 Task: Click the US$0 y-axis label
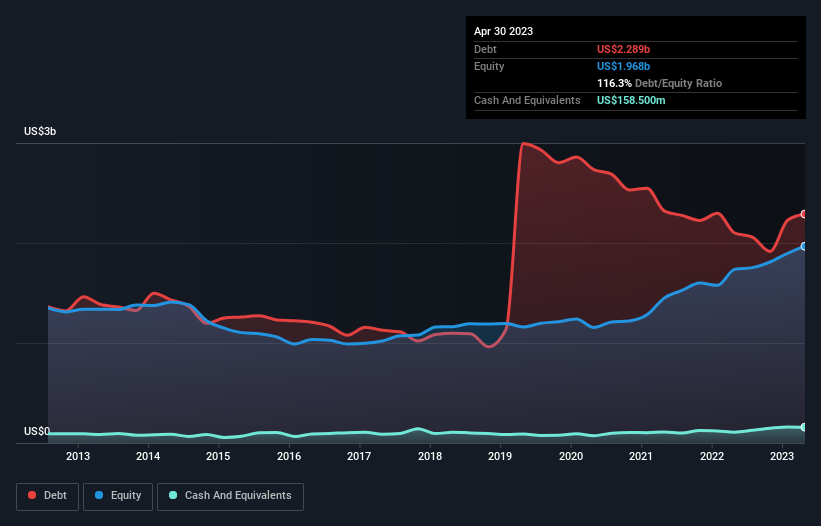point(37,431)
